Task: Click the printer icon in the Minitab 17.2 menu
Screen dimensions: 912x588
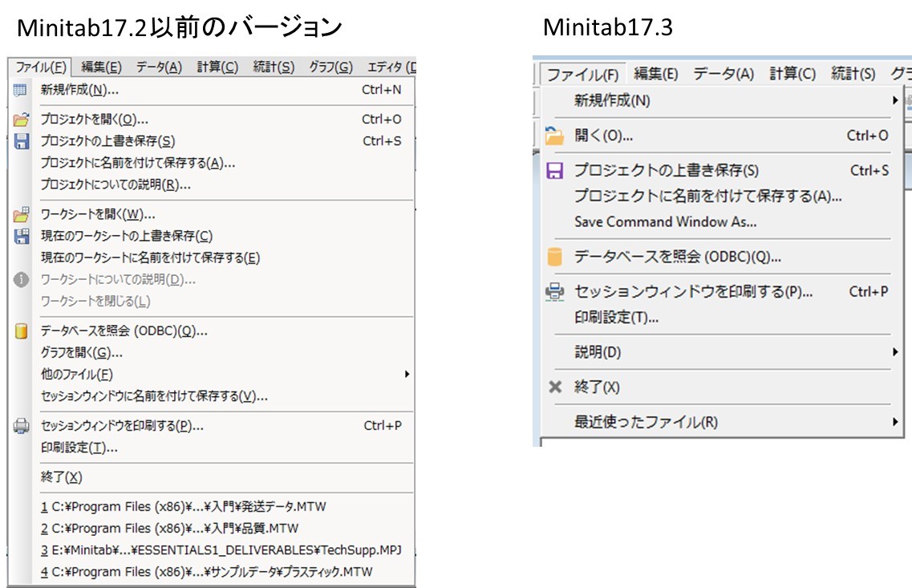Action: click(21, 426)
